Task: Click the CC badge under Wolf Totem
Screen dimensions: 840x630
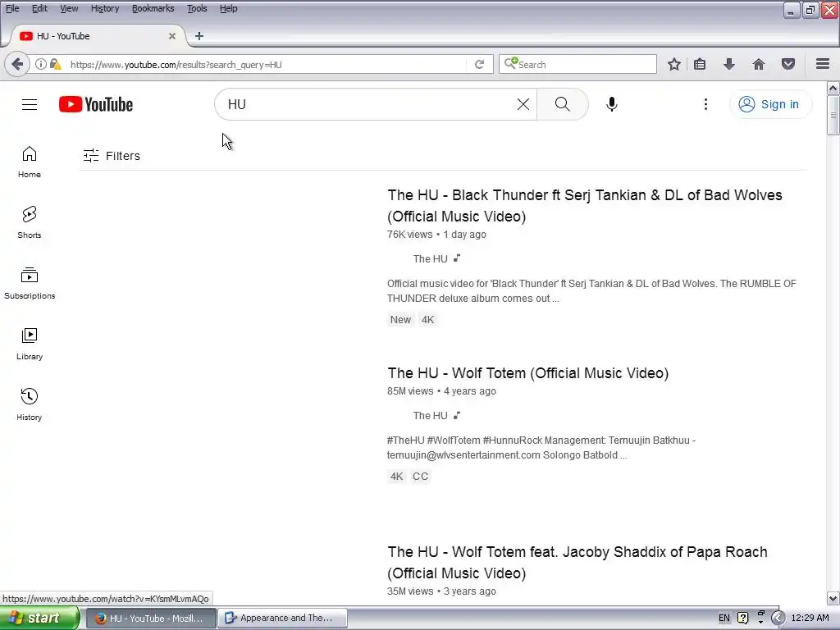Action: (x=421, y=477)
